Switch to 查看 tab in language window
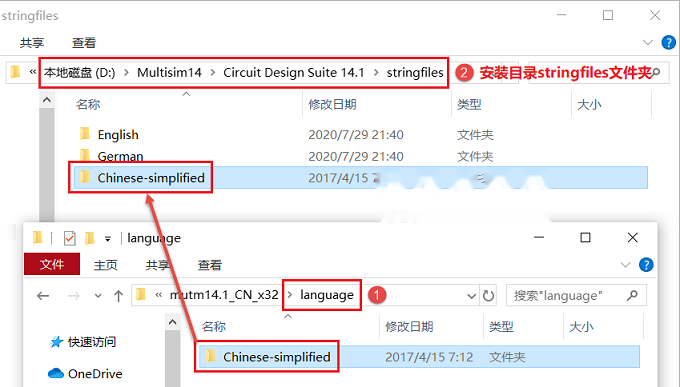 pos(209,265)
